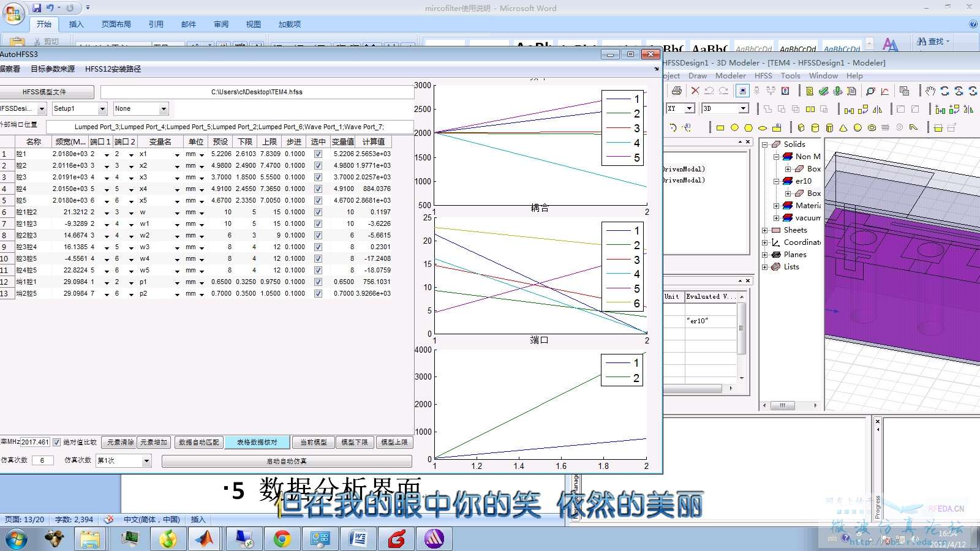Open the XY plane dropdown in HFSS
This screenshot has height=551, width=980.
click(680, 108)
